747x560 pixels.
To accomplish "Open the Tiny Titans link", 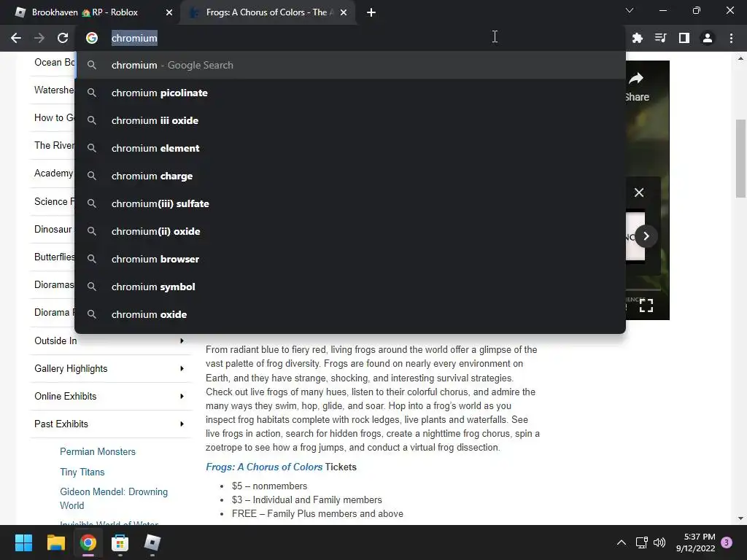I will 82,472.
